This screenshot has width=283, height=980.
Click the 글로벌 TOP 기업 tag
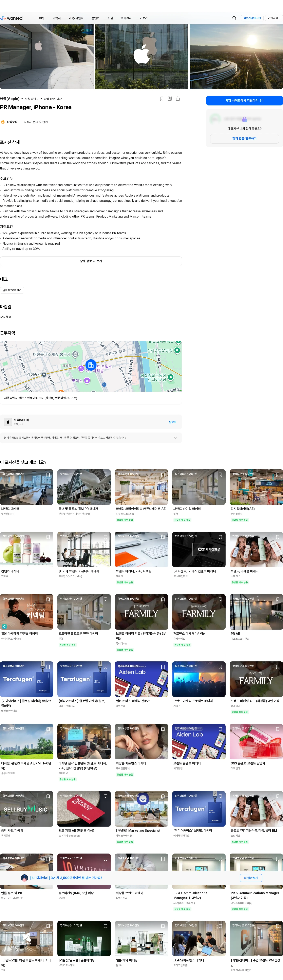(x=12, y=290)
